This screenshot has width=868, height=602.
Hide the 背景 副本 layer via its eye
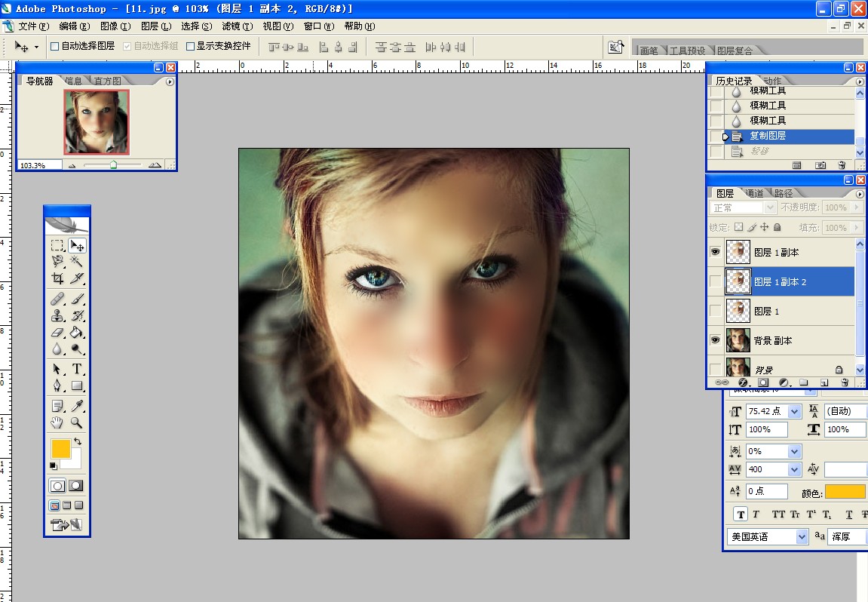715,340
